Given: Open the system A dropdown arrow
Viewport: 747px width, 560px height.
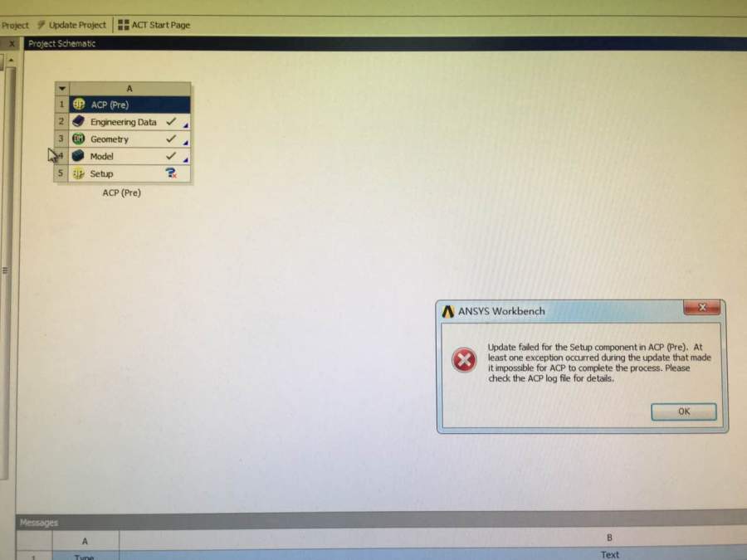Looking at the screenshot, I should click(x=62, y=89).
